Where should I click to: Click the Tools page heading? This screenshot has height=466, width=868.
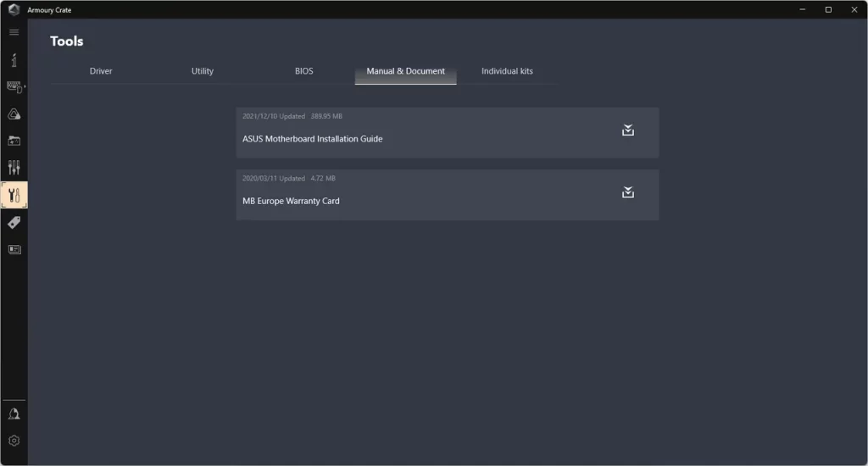66,41
